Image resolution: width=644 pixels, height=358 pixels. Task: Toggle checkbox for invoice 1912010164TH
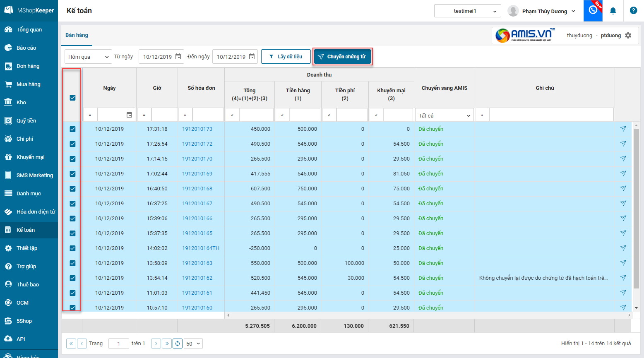72,248
